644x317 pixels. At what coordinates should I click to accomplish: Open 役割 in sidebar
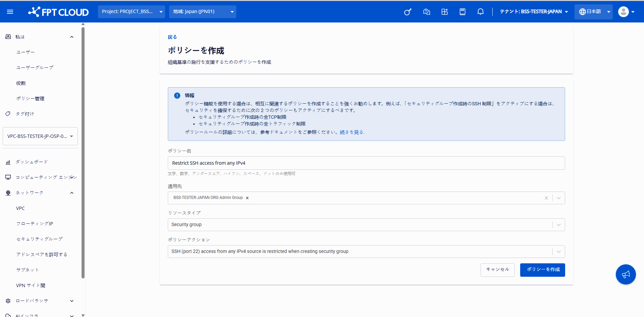[21, 83]
